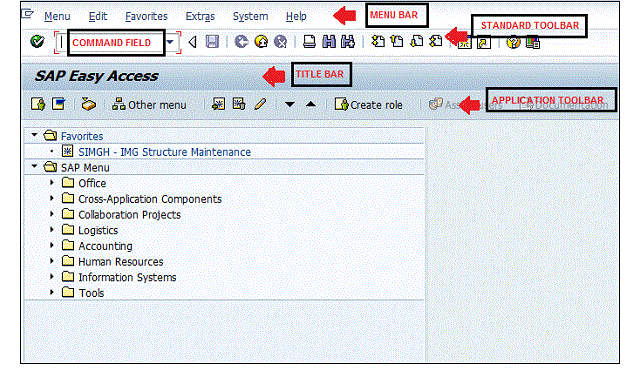Click the Other menu button
Image resolution: width=641 pixels, height=370 pixels.
click(149, 105)
